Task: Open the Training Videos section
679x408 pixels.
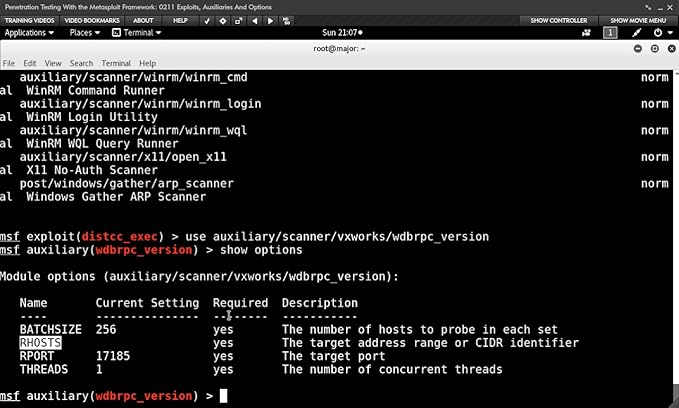Action: click(30, 20)
